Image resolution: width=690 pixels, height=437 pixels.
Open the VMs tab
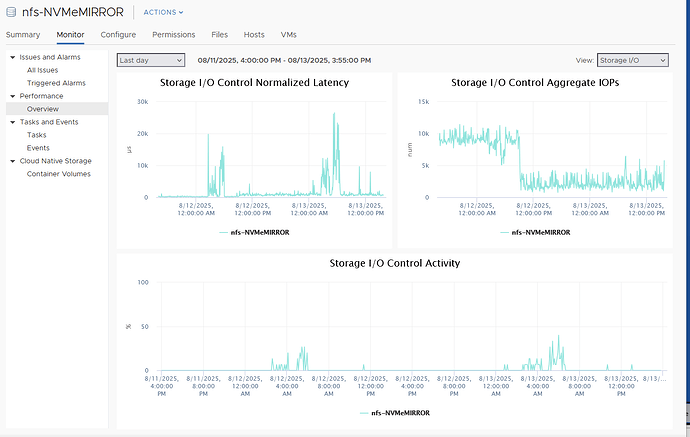tap(288, 35)
